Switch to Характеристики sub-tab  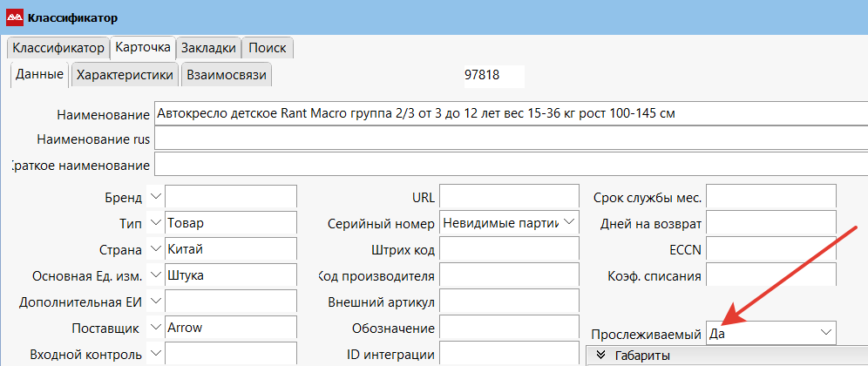[125, 76]
